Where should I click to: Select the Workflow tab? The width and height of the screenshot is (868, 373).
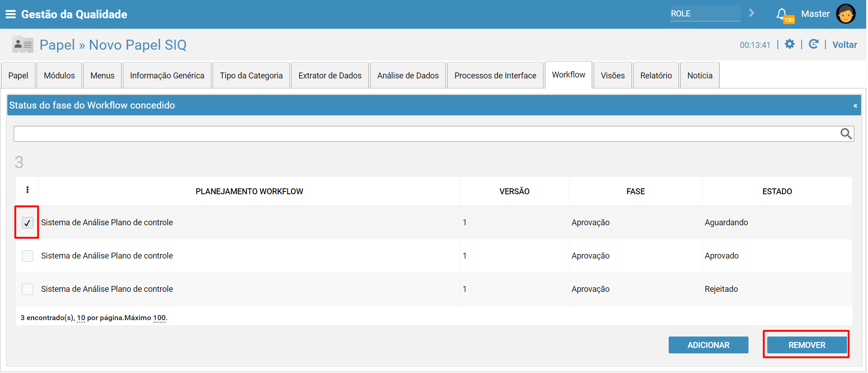tap(568, 75)
